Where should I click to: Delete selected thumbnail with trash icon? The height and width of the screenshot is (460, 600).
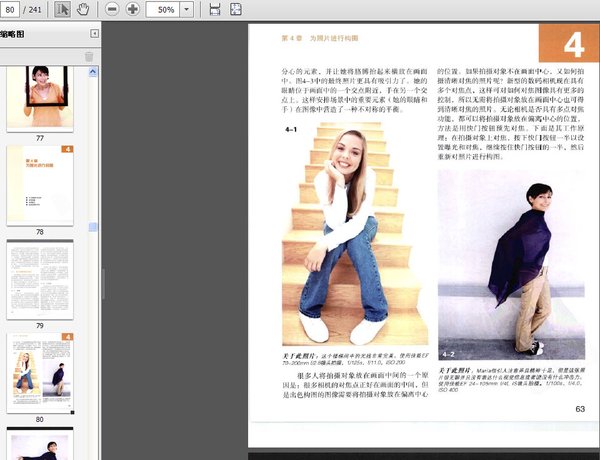(88, 57)
